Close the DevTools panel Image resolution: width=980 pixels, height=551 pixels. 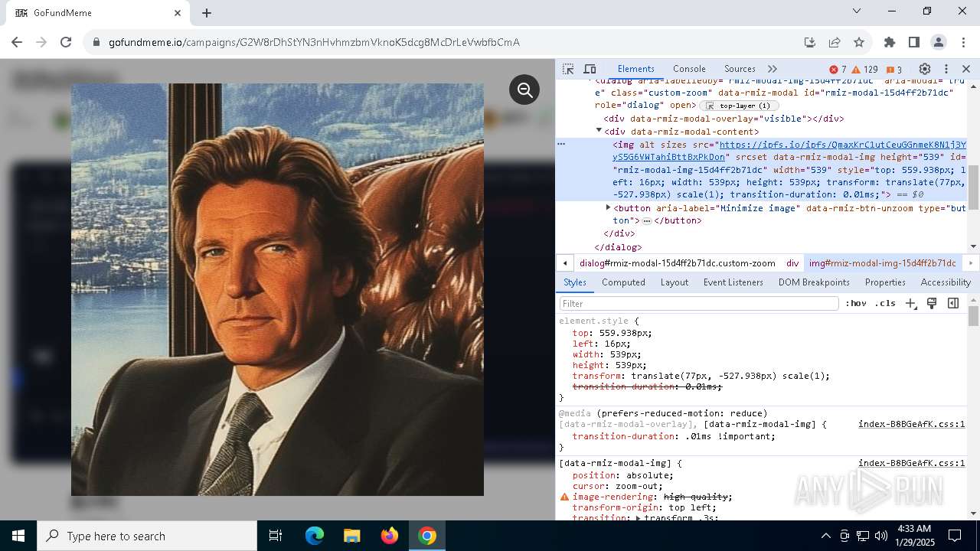click(x=966, y=69)
